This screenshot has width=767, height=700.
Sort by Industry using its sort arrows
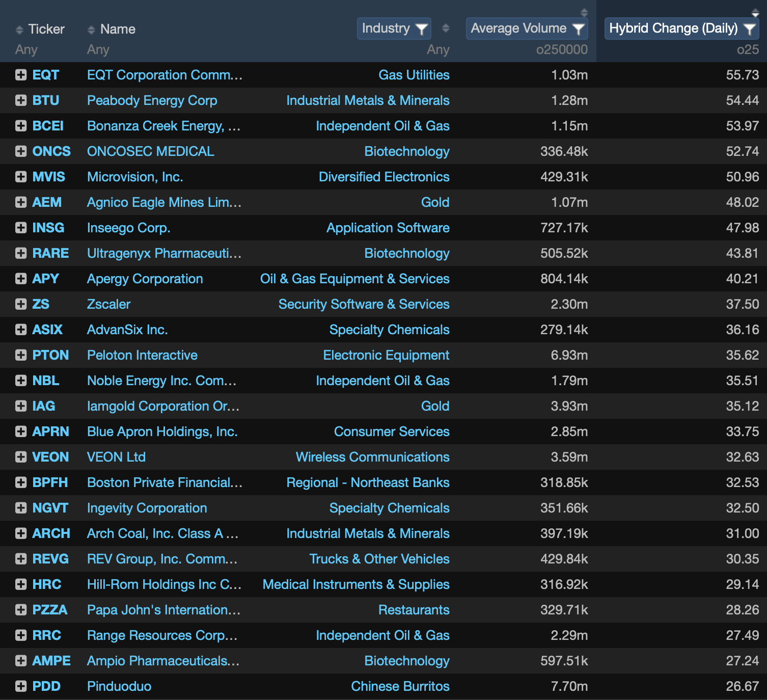click(x=446, y=28)
